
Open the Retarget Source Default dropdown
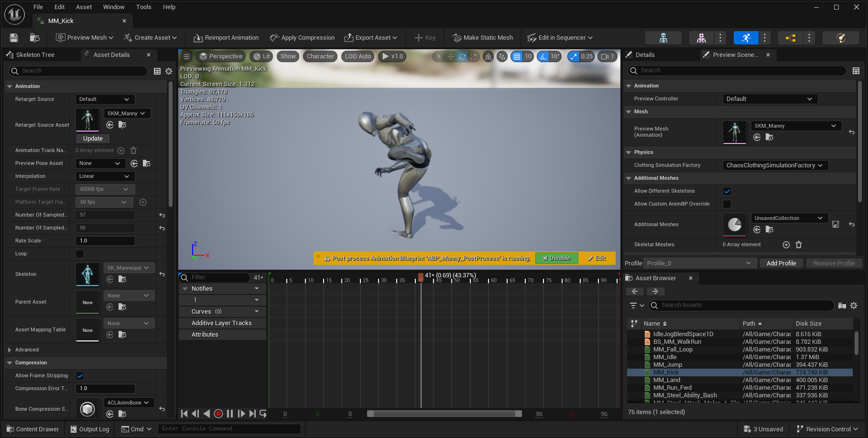tap(105, 99)
